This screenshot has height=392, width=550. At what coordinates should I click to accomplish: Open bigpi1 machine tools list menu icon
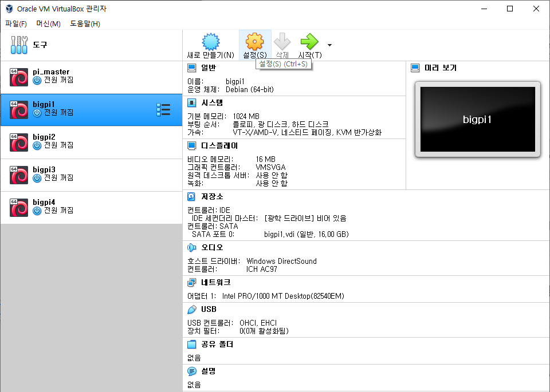[163, 110]
